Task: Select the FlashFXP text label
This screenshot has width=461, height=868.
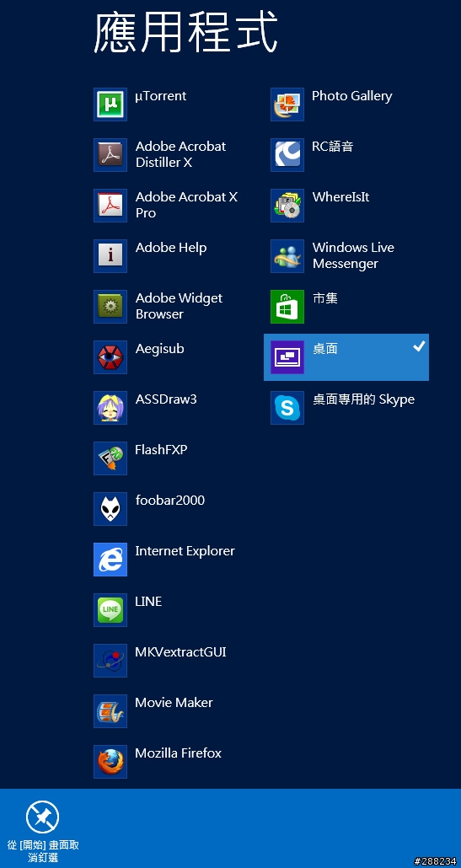Action: pyautogui.click(x=161, y=449)
